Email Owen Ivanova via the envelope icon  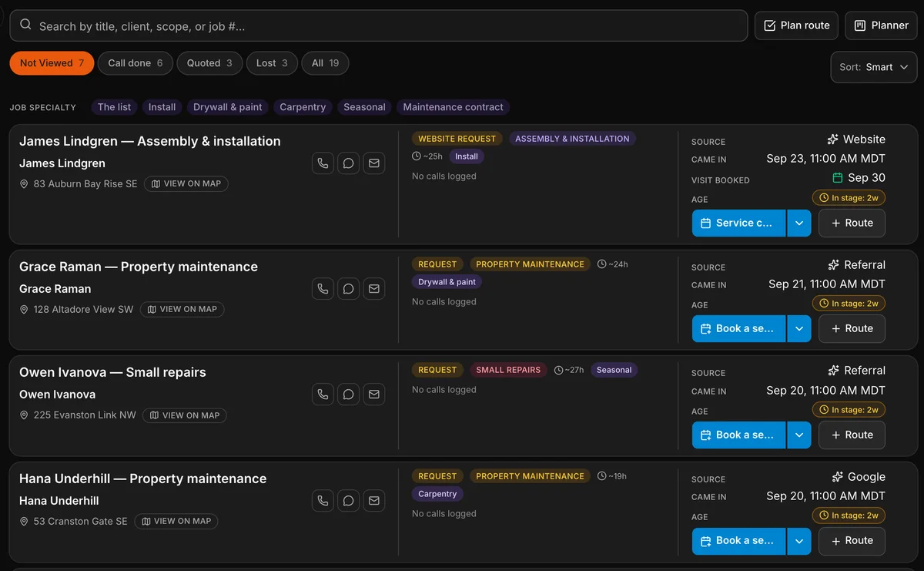374,395
